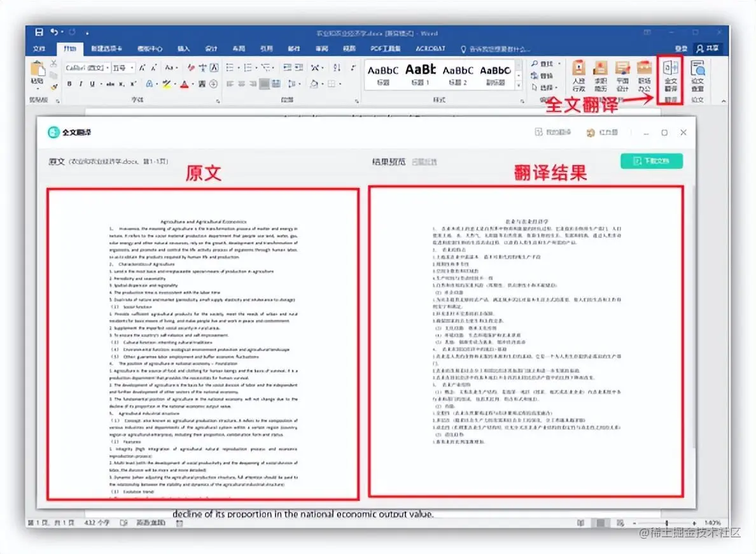The image size is (756, 554).
Task: Switch to read mode in status bar
Action: point(580,523)
